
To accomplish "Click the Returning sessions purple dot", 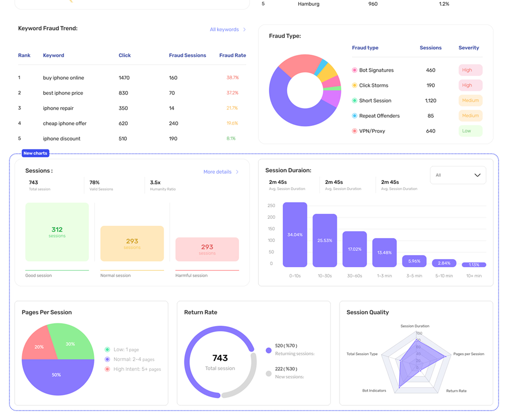I will 268,350.
